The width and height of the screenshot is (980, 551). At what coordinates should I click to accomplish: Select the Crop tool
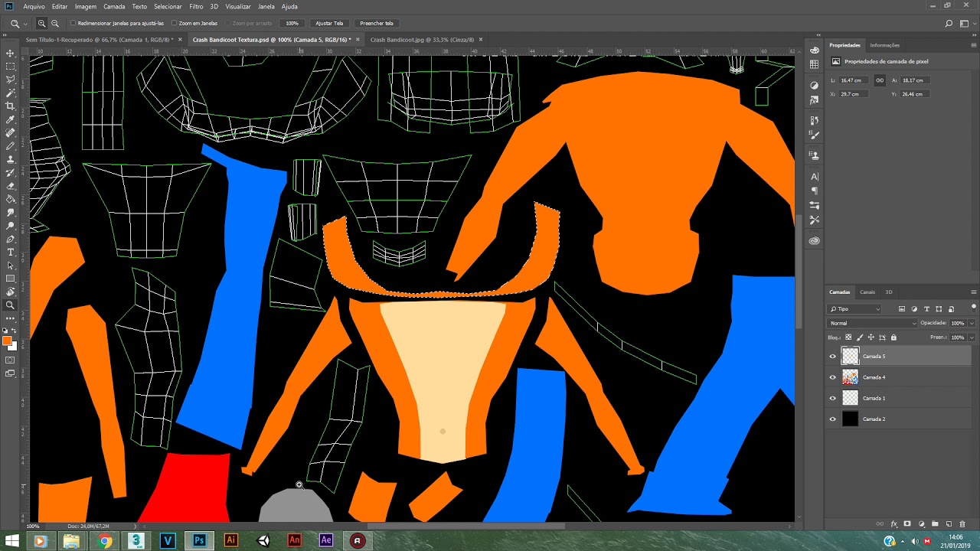pyautogui.click(x=11, y=106)
